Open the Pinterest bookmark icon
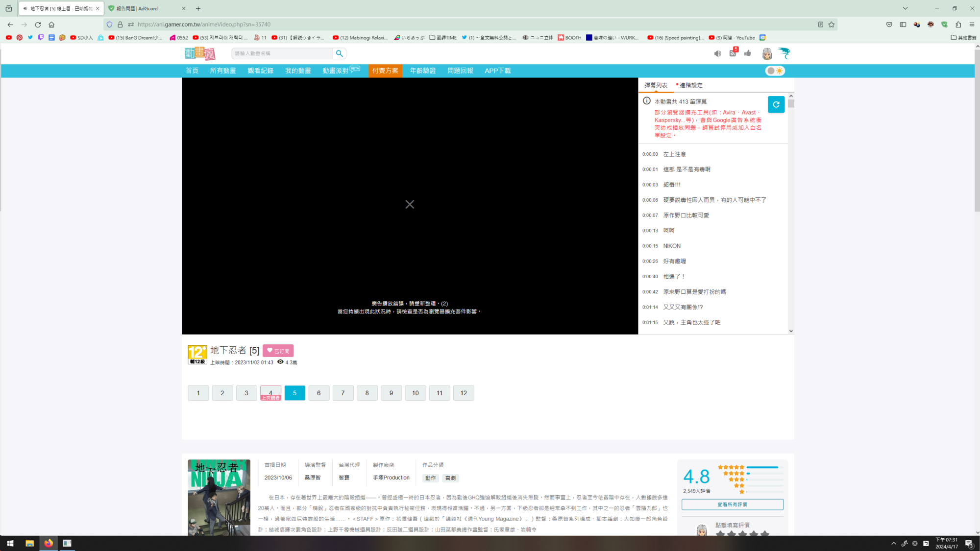Viewport: 980px width, 551px height. [x=20, y=38]
